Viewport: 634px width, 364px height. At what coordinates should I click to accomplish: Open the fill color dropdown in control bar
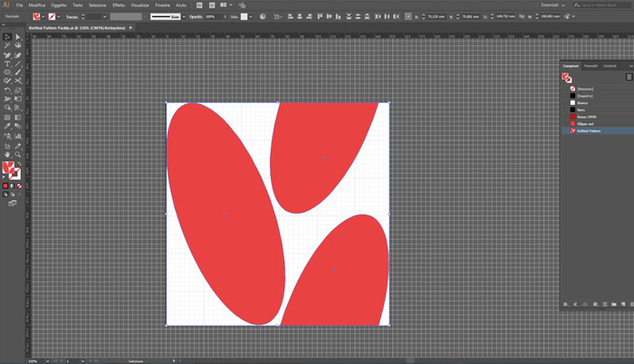tap(43, 16)
